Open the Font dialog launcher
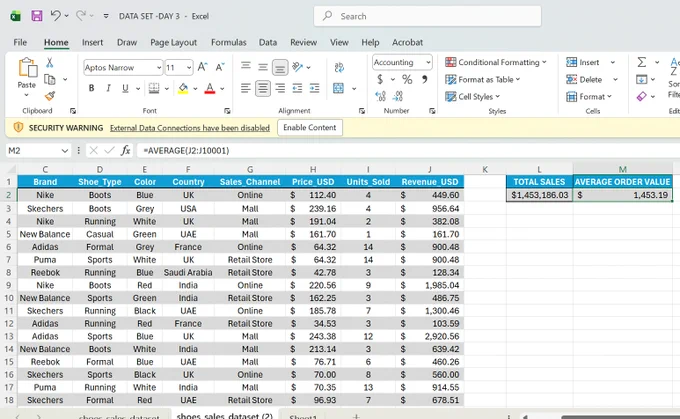The image size is (680, 419). pyautogui.click(x=227, y=111)
